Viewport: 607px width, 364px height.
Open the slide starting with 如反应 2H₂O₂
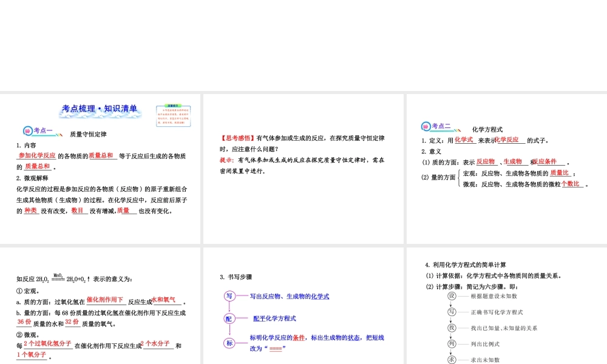(100, 306)
